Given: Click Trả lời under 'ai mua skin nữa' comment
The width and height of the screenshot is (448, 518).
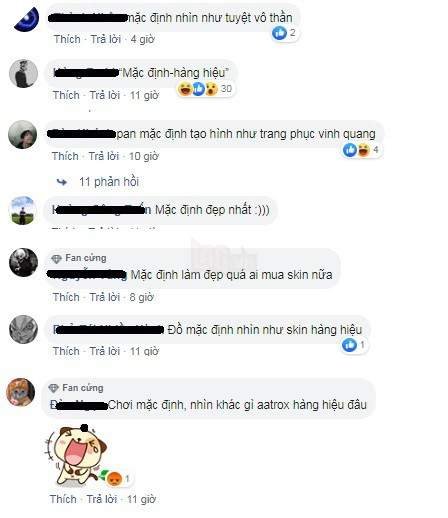Looking at the screenshot, I should (x=105, y=297).
